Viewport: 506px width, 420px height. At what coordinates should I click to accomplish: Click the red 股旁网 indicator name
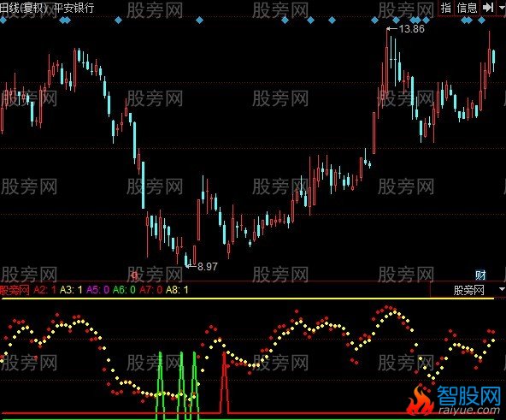coord(15,290)
